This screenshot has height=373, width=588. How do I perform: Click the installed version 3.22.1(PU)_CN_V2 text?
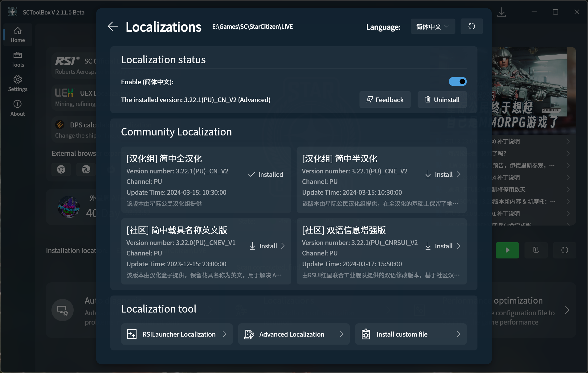coord(196,100)
